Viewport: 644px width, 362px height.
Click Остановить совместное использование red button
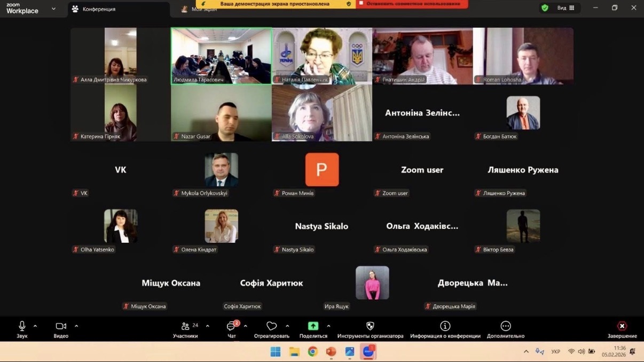tap(412, 4)
